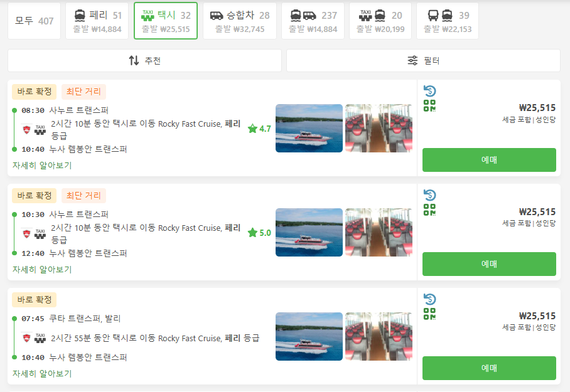
Task: Switch to the 승합차 28 tab
Action: [240, 21]
